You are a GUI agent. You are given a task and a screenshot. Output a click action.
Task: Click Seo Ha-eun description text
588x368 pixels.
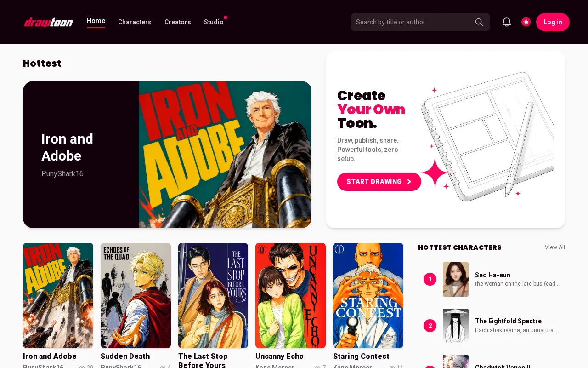pos(517,284)
